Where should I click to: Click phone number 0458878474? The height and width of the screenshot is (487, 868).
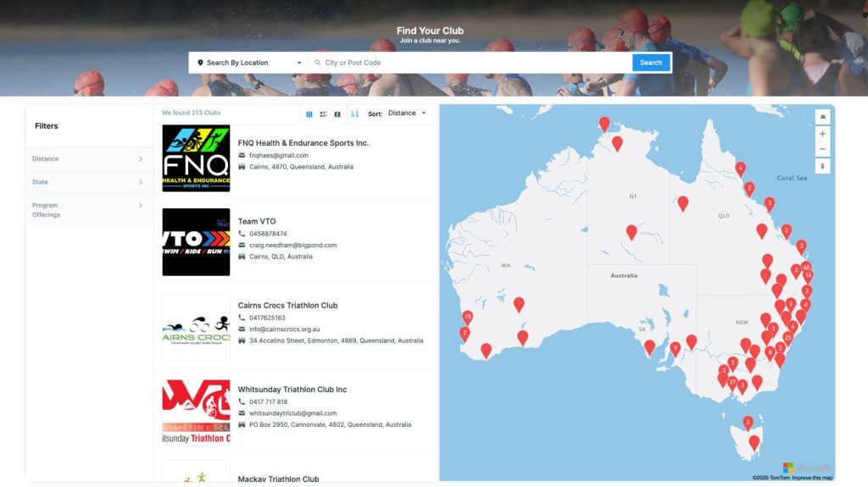(268, 234)
